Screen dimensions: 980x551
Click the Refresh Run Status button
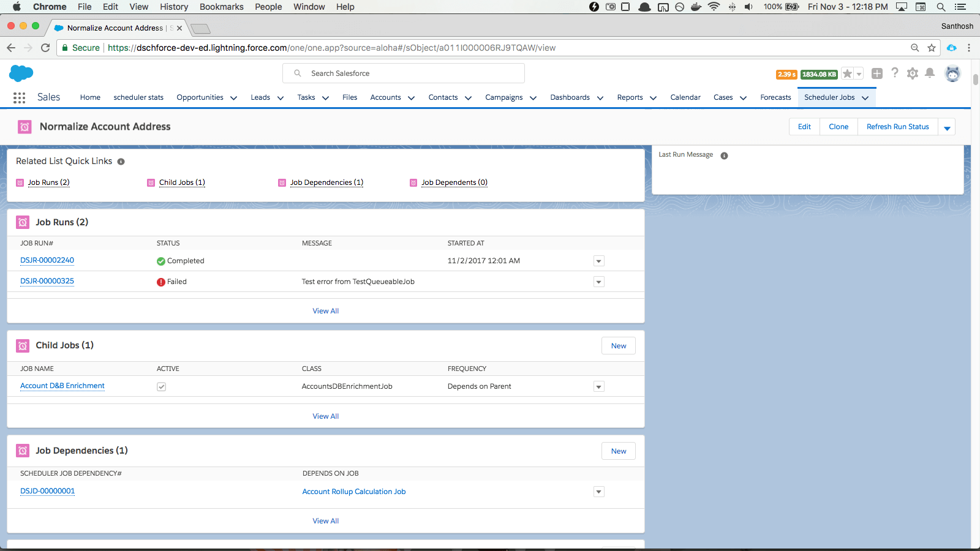[x=897, y=127]
